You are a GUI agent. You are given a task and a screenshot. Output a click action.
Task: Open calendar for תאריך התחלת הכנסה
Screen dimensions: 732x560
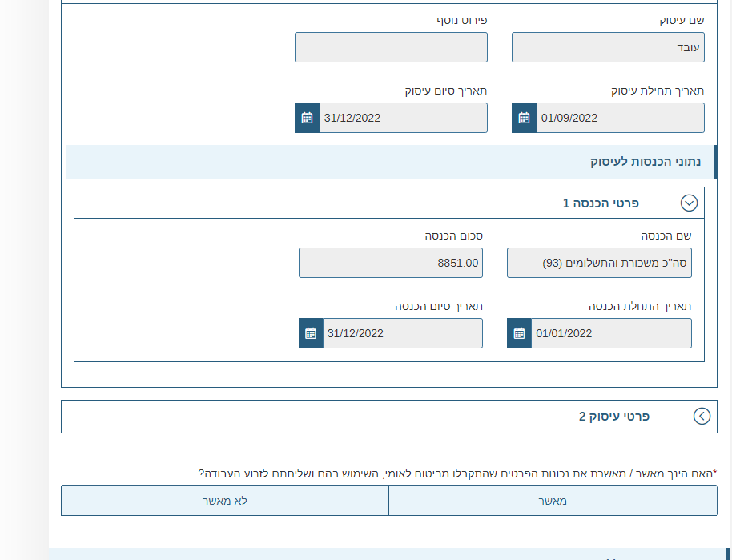pos(519,333)
